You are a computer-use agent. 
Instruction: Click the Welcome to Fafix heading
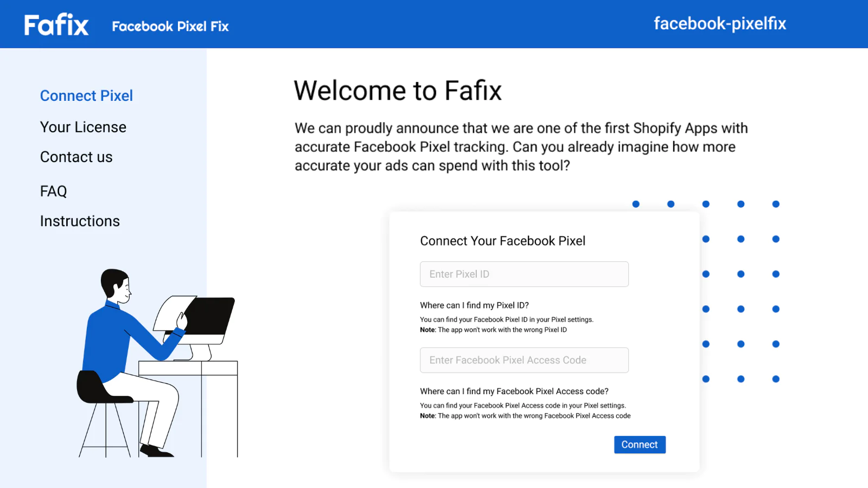[398, 90]
